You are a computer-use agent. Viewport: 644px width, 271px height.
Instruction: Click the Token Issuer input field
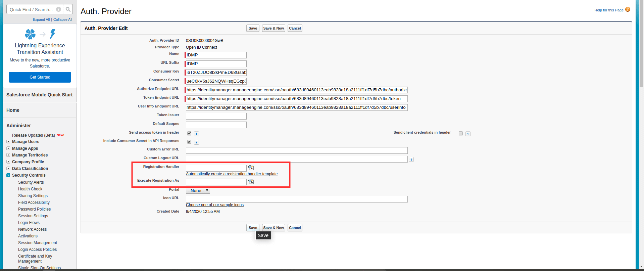tap(216, 116)
